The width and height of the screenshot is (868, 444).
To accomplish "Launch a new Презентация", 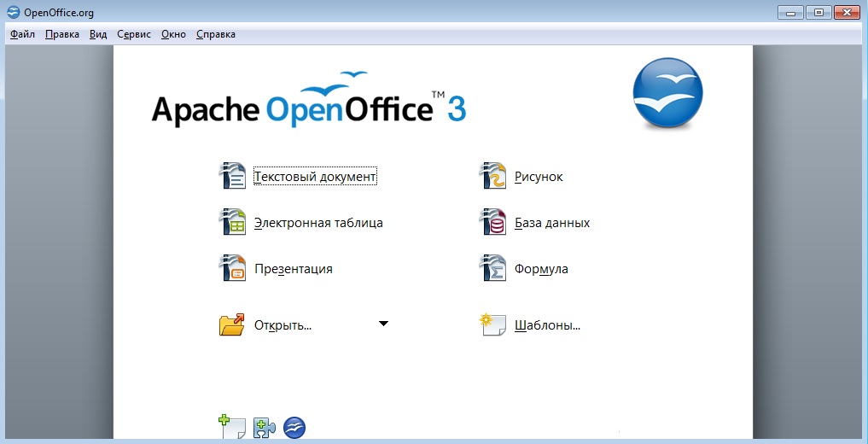I will [x=293, y=269].
